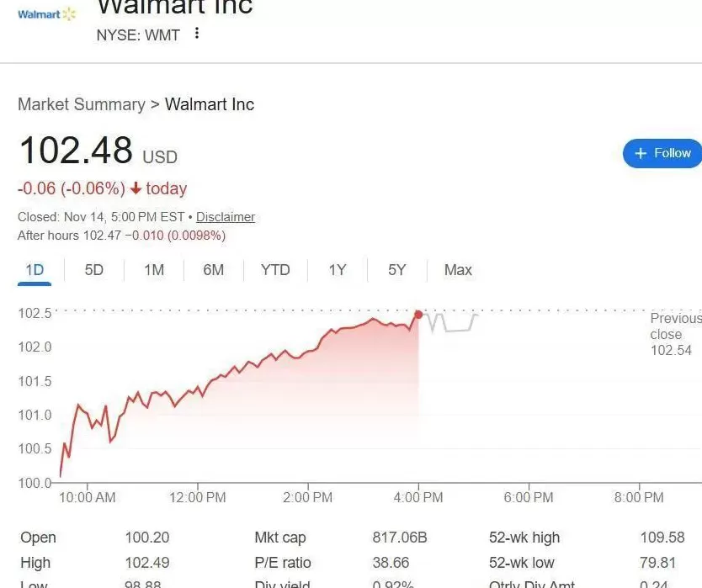This screenshot has width=702, height=588.
Task: Select the 1Y chart range
Action: (x=337, y=270)
